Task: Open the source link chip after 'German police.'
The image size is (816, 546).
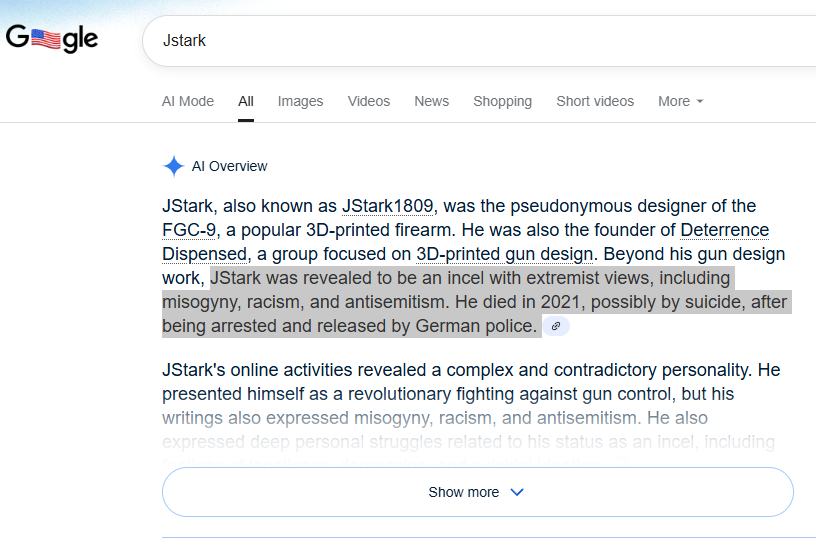Action: [x=556, y=326]
